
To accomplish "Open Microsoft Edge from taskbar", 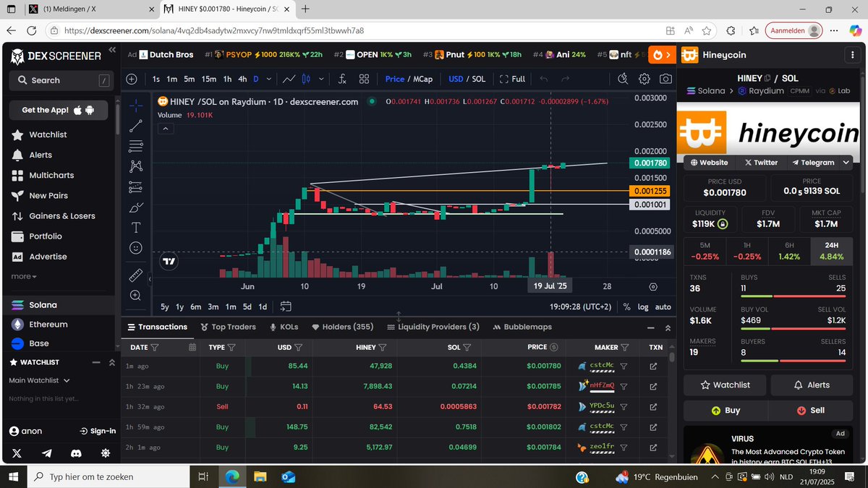I will click(x=232, y=477).
